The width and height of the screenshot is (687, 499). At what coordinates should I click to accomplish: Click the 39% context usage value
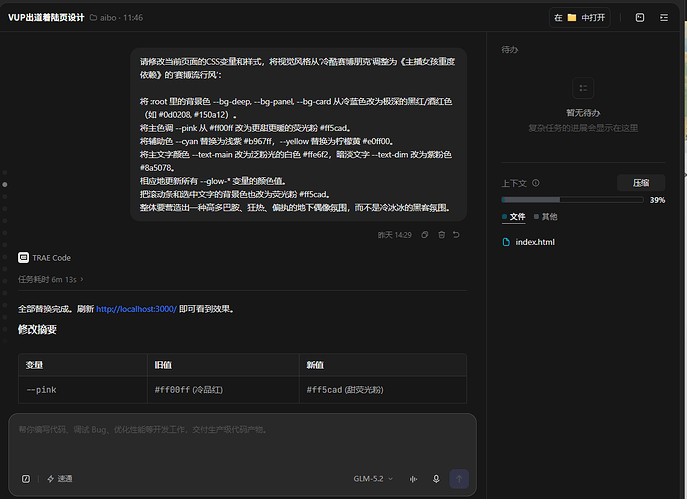pos(657,200)
